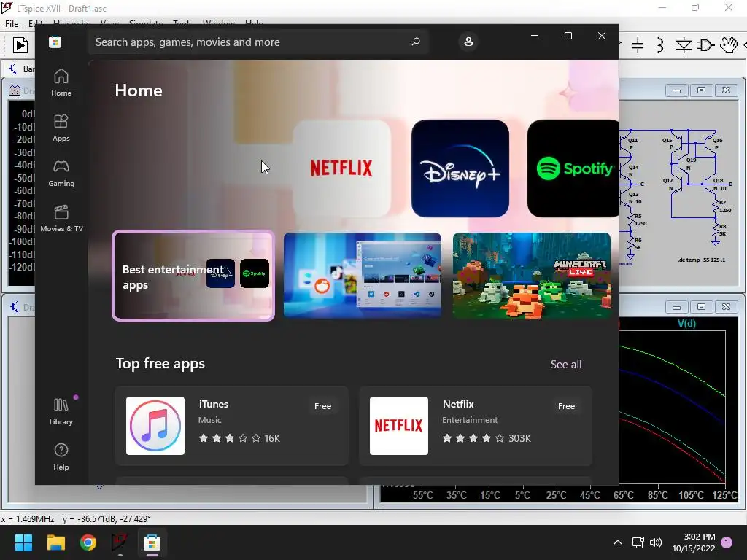Viewport: 747px width, 560px height.
Task: Open Home in Store sidebar
Action: tap(61, 82)
